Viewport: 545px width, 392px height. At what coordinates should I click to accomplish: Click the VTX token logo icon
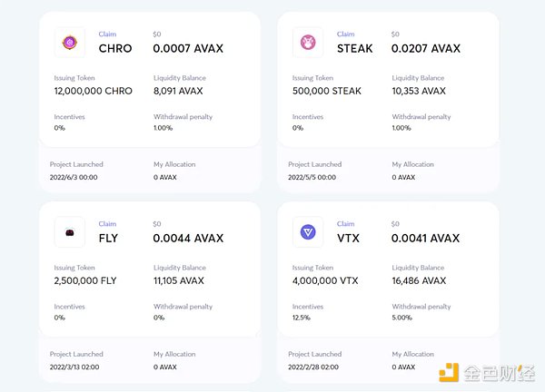(307, 232)
